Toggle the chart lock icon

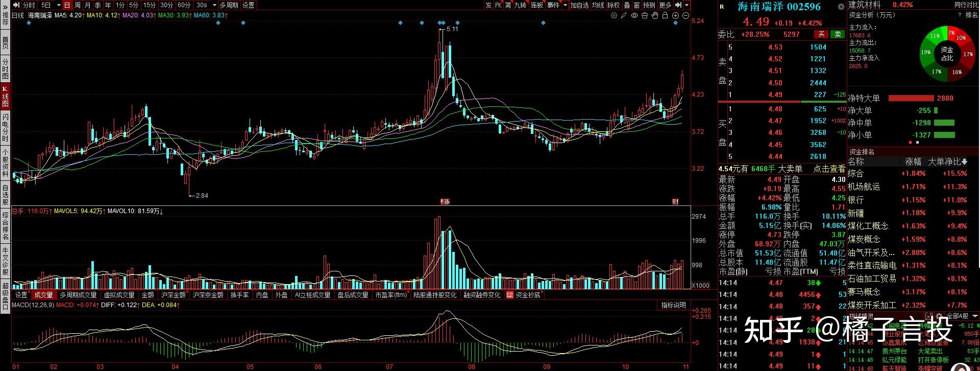tap(665, 16)
